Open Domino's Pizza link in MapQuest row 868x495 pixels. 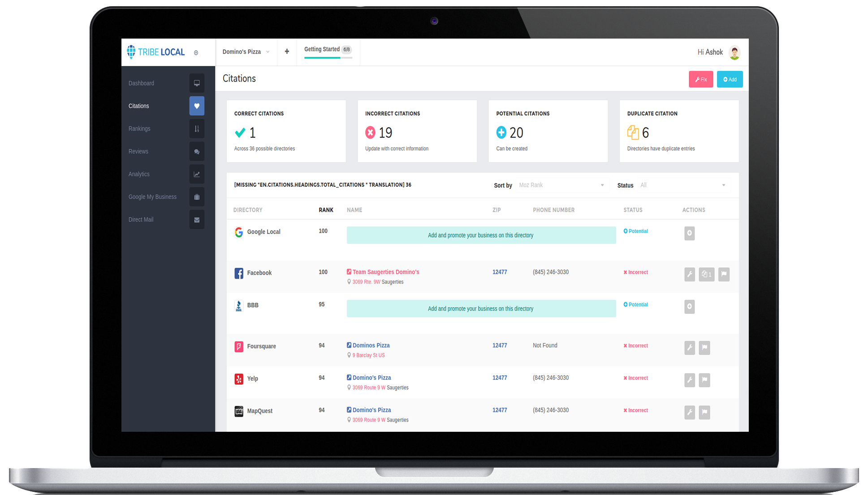click(371, 410)
